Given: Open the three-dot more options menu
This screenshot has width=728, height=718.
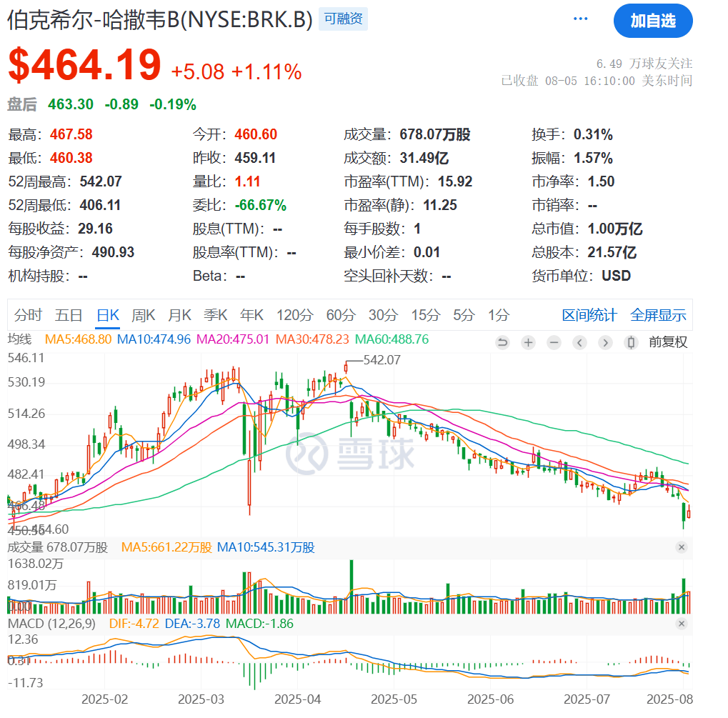Looking at the screenshot, I should tap(580, 19).
